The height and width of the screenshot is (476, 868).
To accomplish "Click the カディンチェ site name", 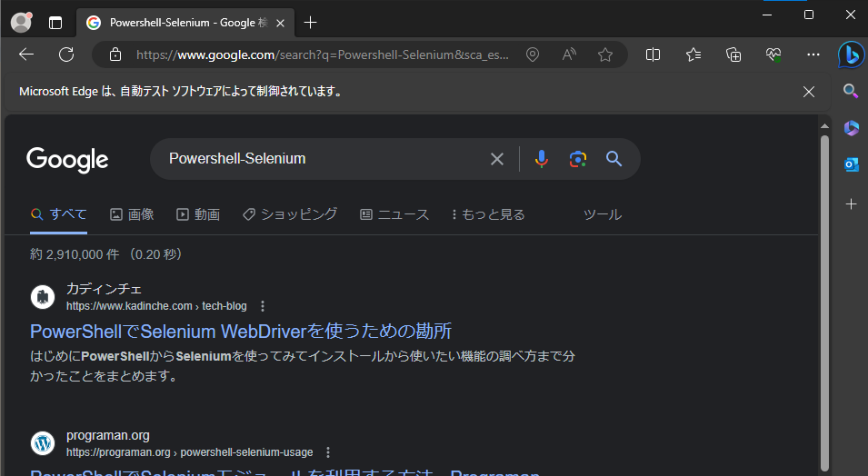I will point(104,289).
